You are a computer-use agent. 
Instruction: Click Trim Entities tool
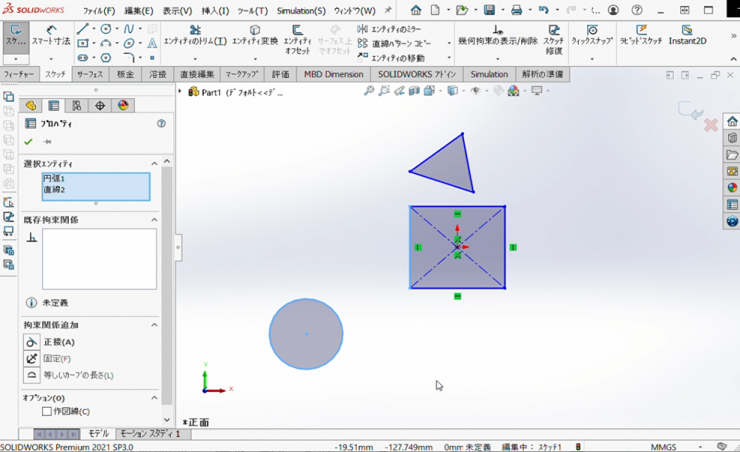[195, 35]
